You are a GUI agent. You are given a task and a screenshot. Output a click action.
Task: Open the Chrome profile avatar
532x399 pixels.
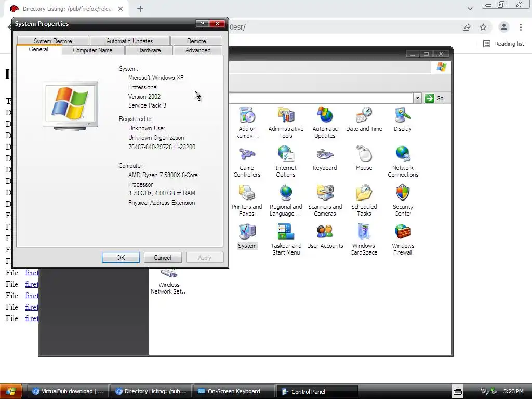(x=504, y=27)
